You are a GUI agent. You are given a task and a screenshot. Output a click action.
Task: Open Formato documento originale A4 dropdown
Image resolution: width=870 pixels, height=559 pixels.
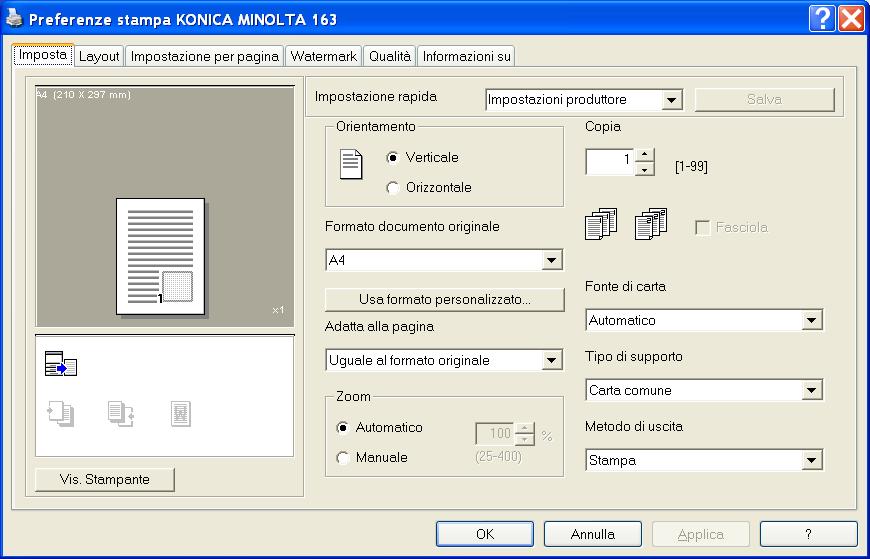[551, 260]
